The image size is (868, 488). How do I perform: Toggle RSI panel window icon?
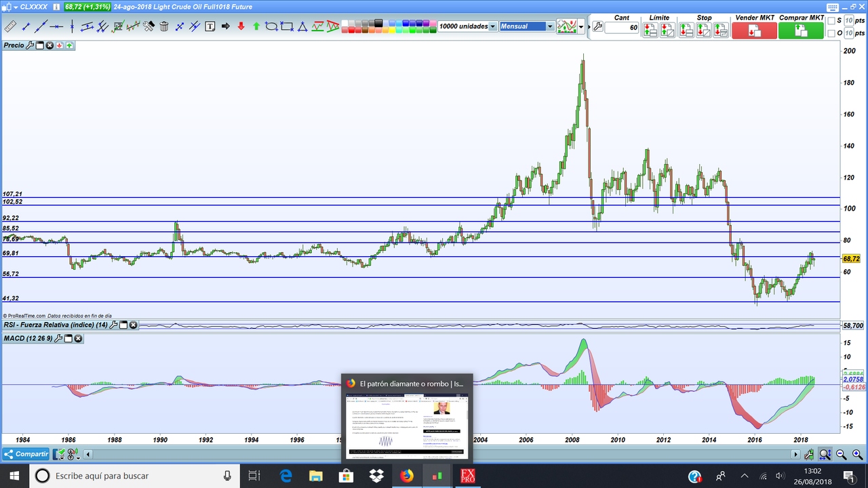tap(123, 325)
